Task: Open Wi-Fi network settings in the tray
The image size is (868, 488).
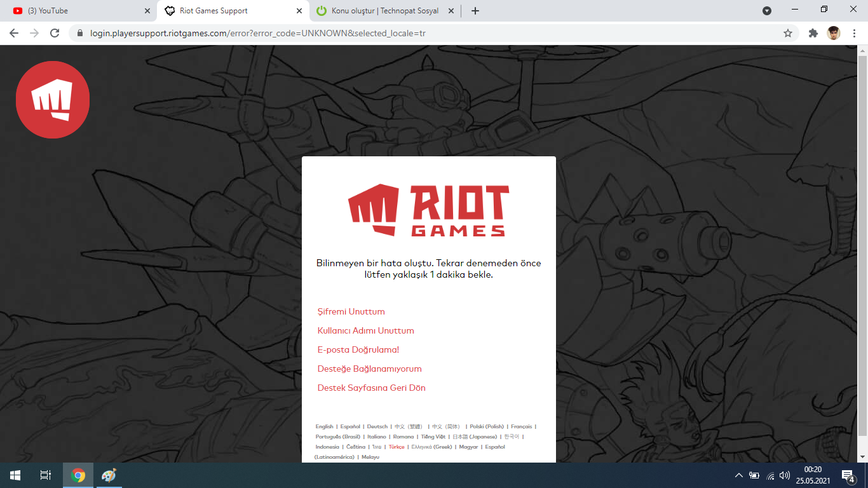Action: pos(770,475)
